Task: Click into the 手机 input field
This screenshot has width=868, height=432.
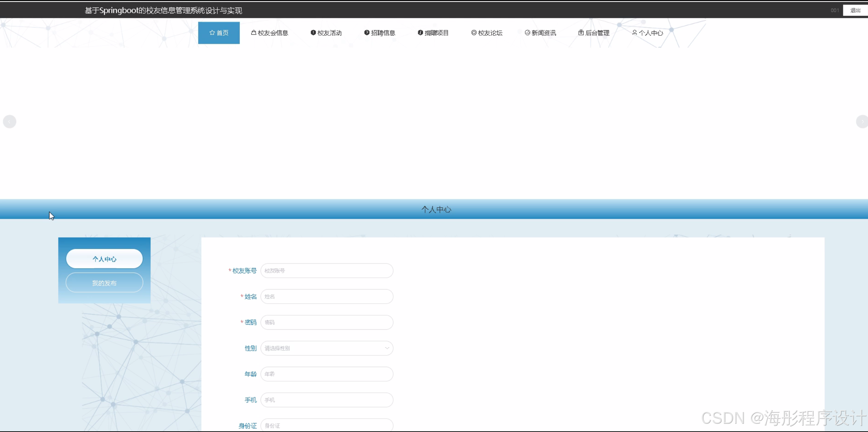Action: pos(327,400)
